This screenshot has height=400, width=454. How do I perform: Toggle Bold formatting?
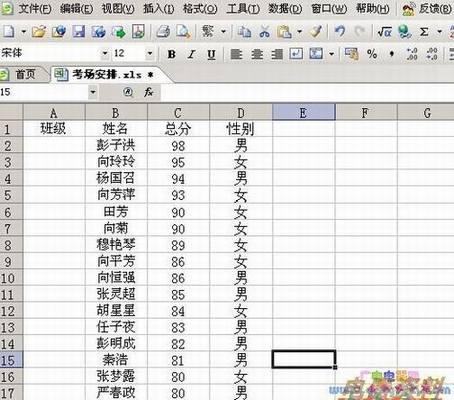pyautogui.click(x=172, y=54)
